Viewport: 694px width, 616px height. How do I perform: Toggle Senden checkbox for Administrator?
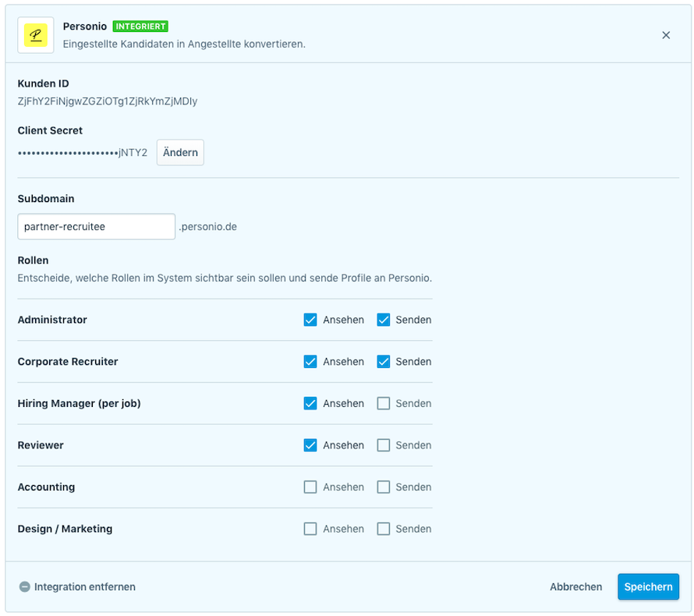click(x=384, y=320)
